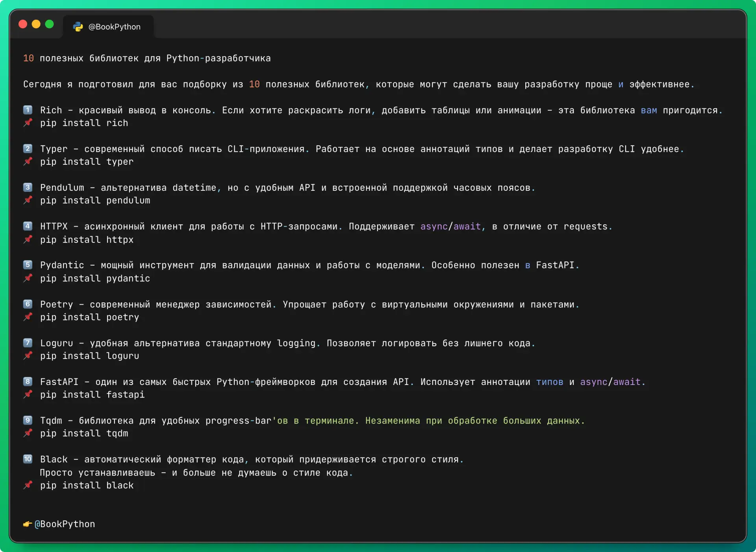Click the number 2 emoji beside Typer
Image resolution: width=756 pixels, height=552 pixels.
28,149
